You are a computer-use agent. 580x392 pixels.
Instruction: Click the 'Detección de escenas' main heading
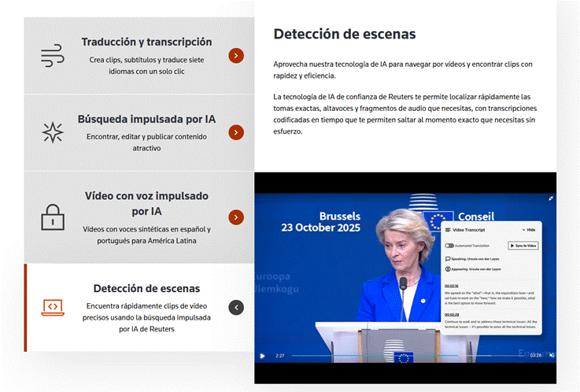pos(345,34)
